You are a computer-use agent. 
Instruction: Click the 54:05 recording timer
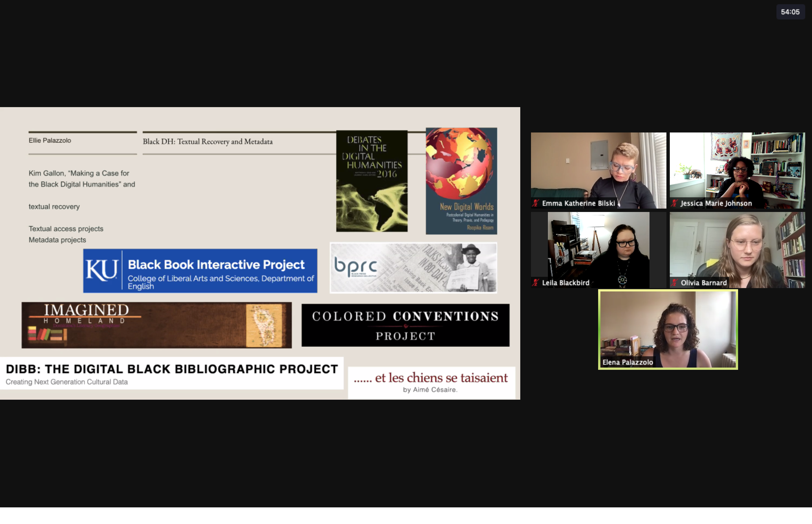click(x=790, y=12)
